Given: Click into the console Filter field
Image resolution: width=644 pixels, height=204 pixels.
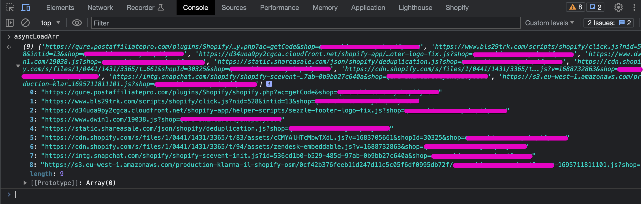Looking at the screenshot, I should [306, 23].
